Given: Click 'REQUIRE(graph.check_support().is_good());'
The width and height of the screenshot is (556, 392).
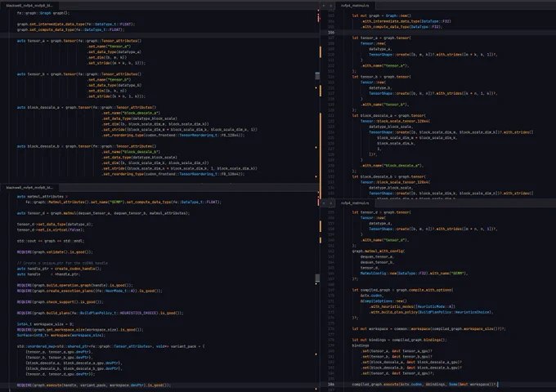Looking at the screenshot, I should coord(61,302).
